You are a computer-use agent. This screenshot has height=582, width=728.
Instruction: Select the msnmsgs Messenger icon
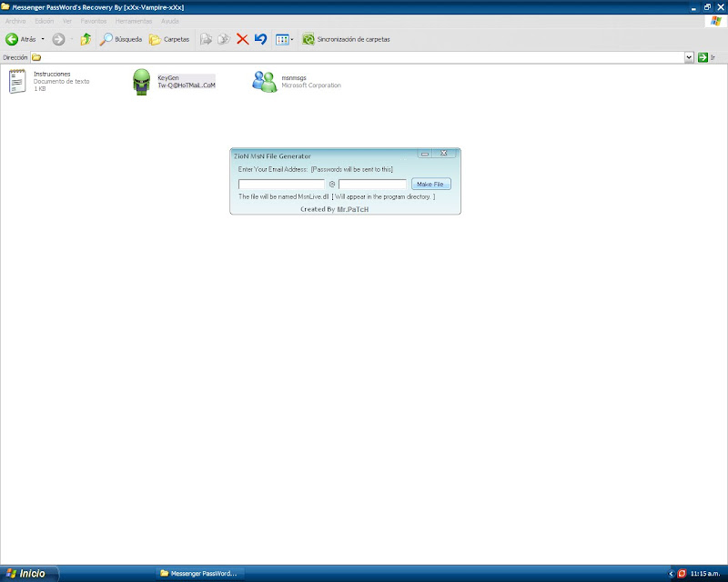tap(265, 81)
